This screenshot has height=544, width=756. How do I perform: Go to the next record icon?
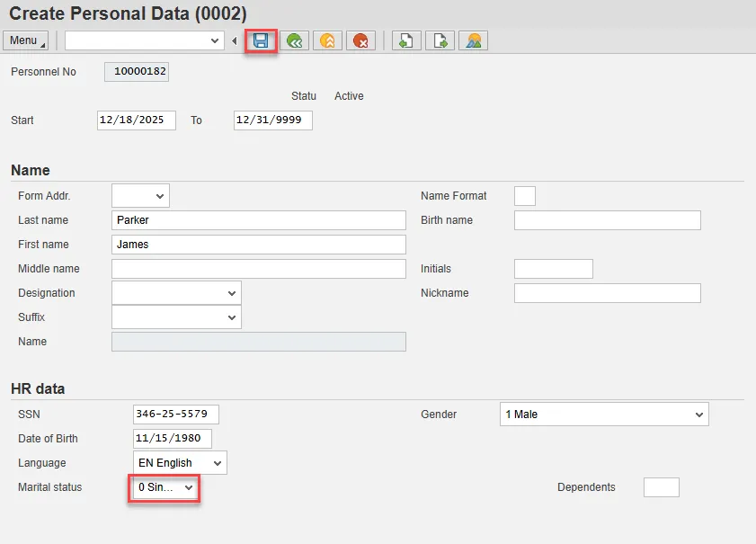(440, 40)
